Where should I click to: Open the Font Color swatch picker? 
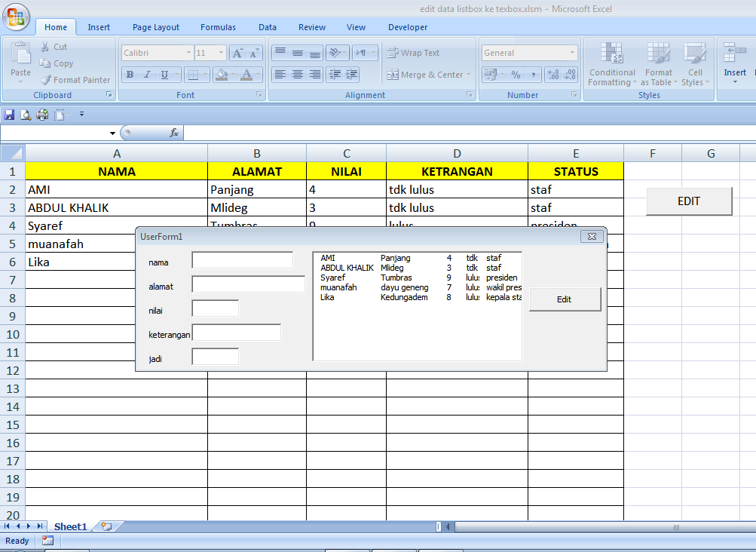pos(256,74)
